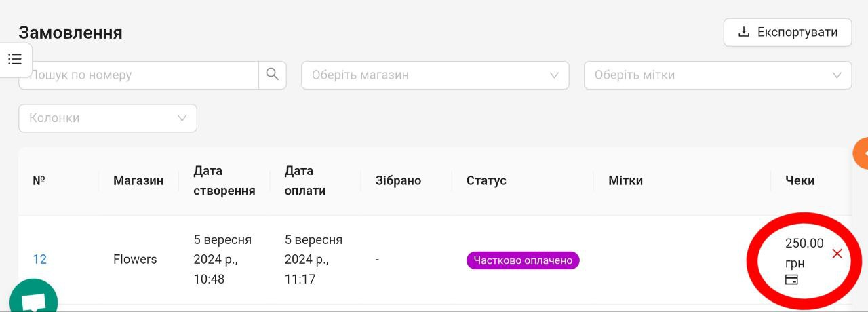Click the search magnifier icon
The width and height of the screenshot is (868, 312).
pos(273,75)
